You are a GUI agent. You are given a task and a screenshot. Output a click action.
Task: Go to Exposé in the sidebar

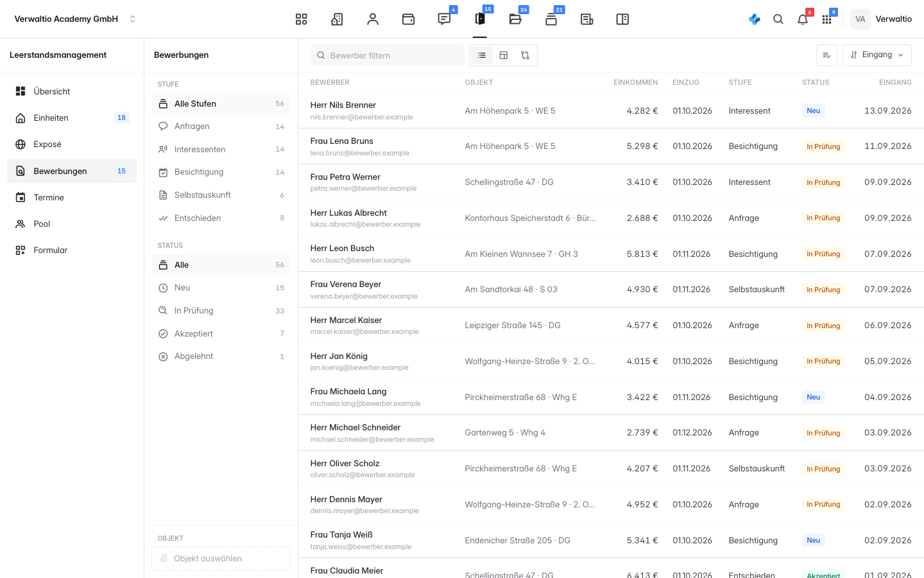point(72,144)
